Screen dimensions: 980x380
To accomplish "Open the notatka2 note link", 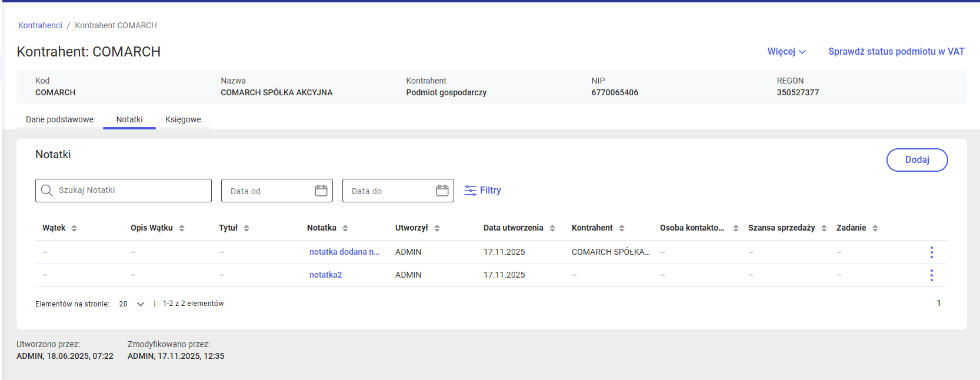I will pos(325,275).
